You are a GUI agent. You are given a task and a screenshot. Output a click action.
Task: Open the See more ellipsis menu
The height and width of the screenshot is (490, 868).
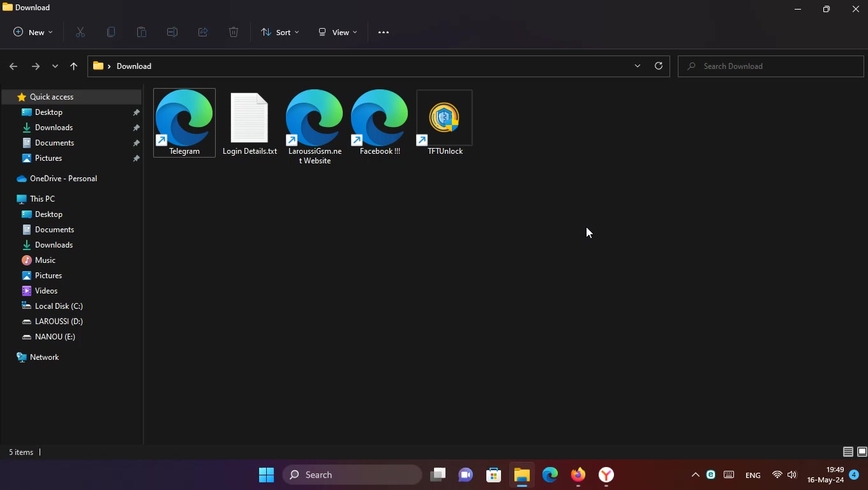click(384, 33)
